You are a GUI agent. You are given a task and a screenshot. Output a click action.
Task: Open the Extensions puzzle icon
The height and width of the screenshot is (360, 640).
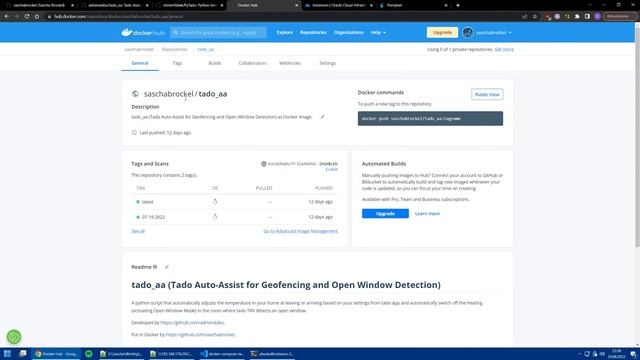[x=577, y=17]
